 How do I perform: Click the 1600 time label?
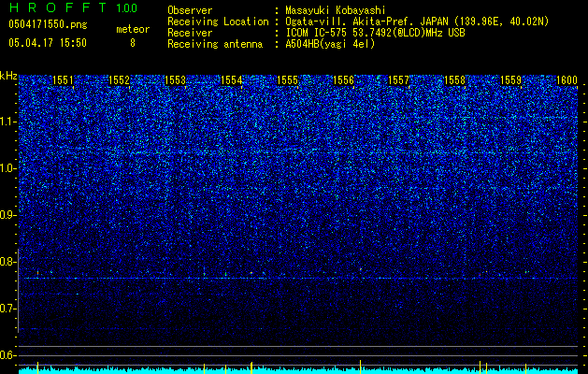pos(566,80)
